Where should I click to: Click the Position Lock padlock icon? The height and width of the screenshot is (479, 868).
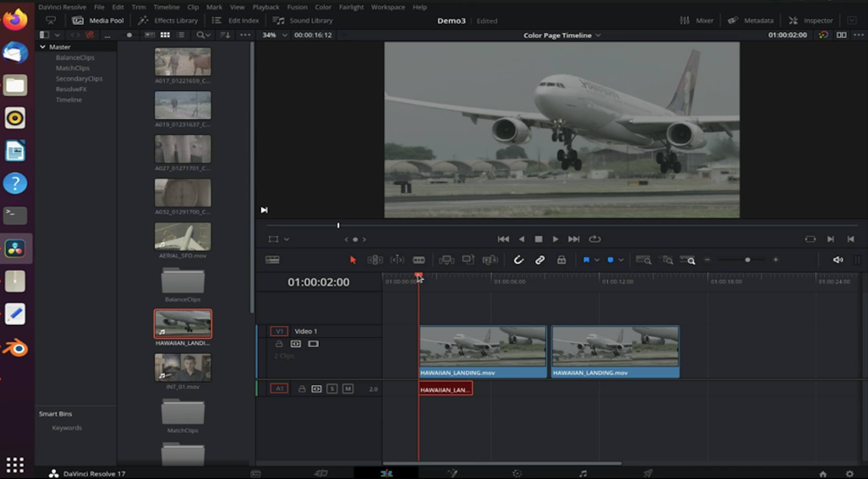561,260
